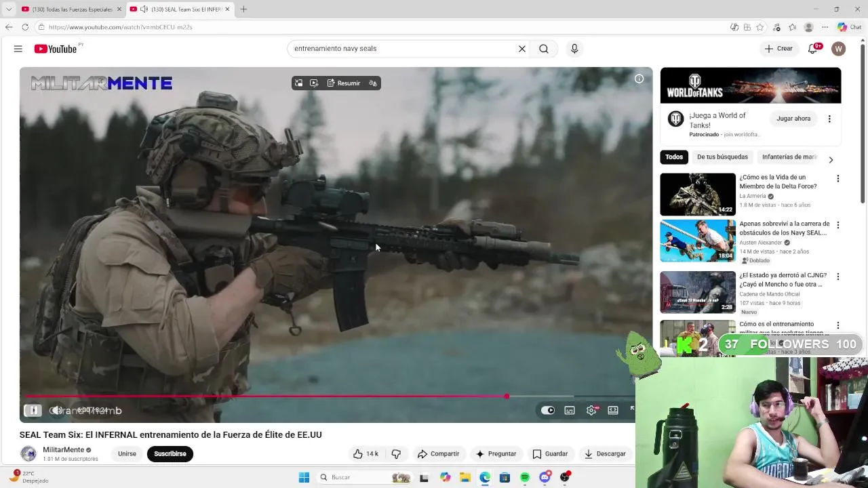Open the CJNG Mencho video thumbnail

click(x=698, y=292)
